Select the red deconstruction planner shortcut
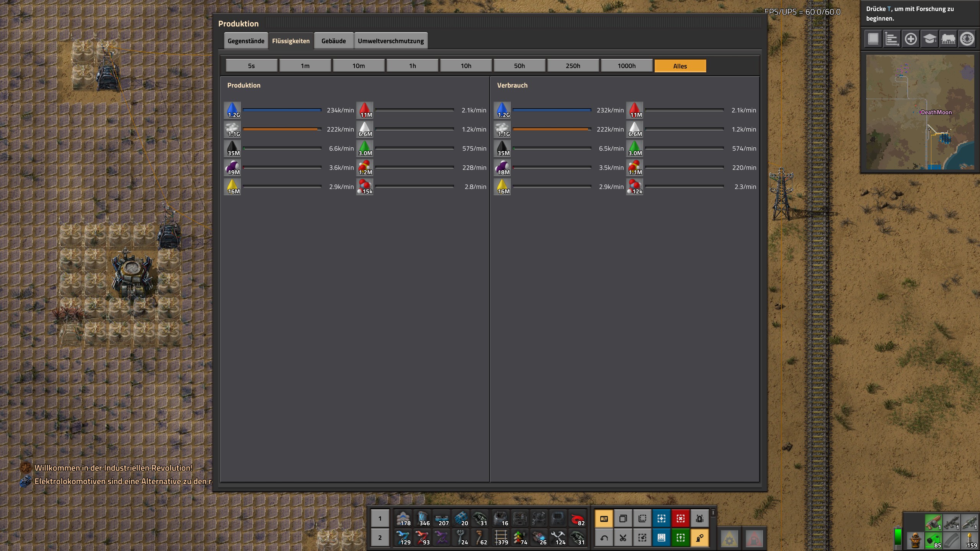 [x=681, y=519]
